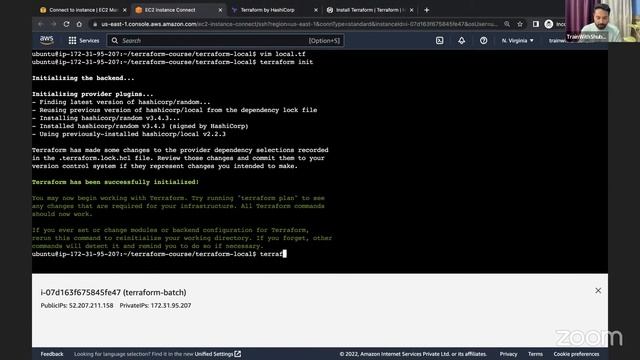The image size is (640, 360).
Task: Open the browser zoom magnifier icon
Action: pos(507,24)
